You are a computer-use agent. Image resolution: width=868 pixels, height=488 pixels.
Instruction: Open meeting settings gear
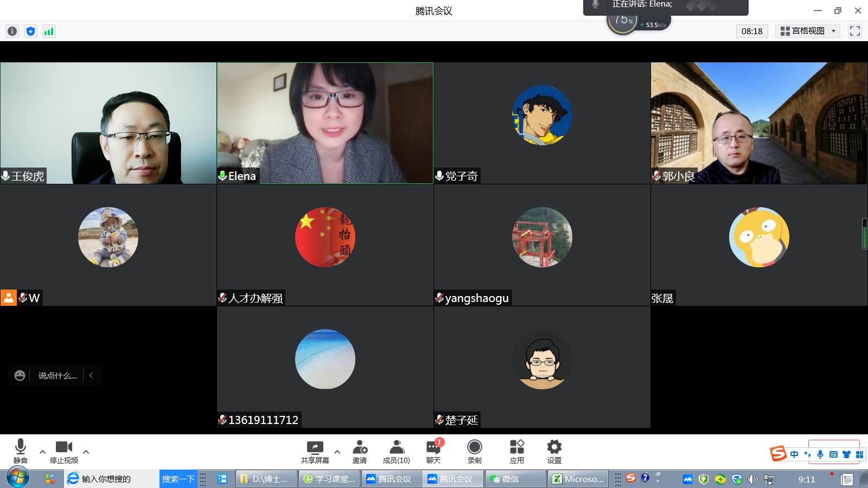pos(554,451)
